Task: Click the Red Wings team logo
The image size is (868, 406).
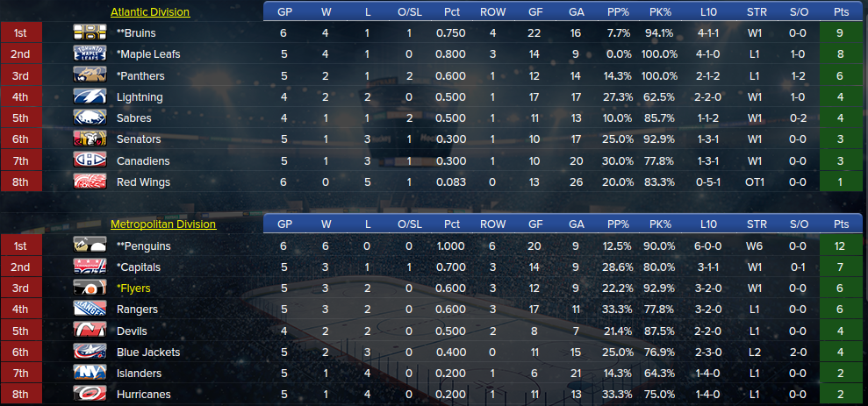Action: 90,182
